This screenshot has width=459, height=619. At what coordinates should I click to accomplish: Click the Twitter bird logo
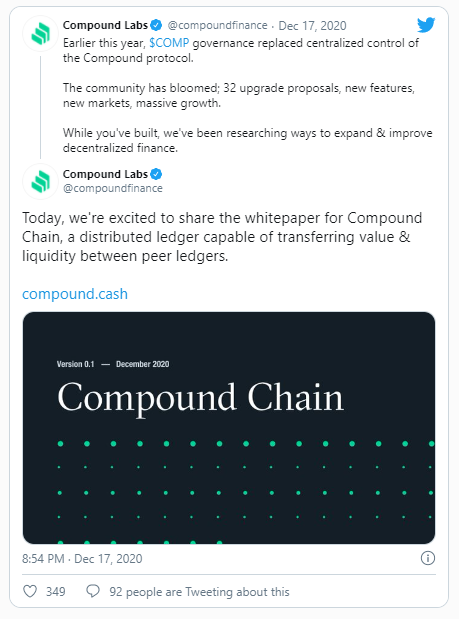426,25
